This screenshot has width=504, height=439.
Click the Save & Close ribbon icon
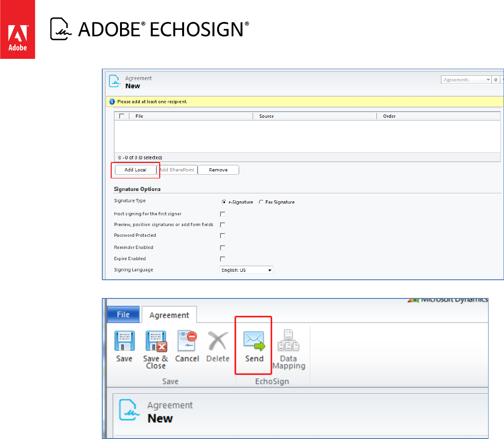click(x=156, y=341)
